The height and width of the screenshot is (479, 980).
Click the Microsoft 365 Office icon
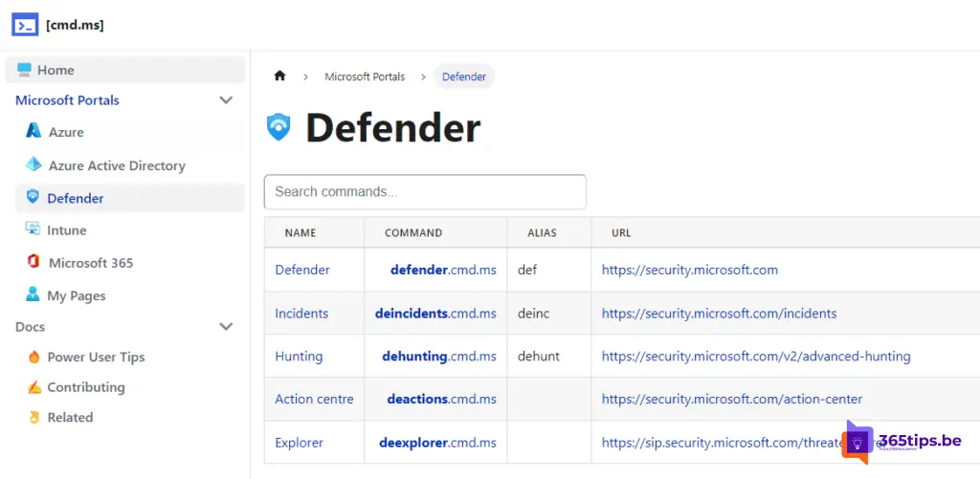pyautogui.click(x=33, y=262)
